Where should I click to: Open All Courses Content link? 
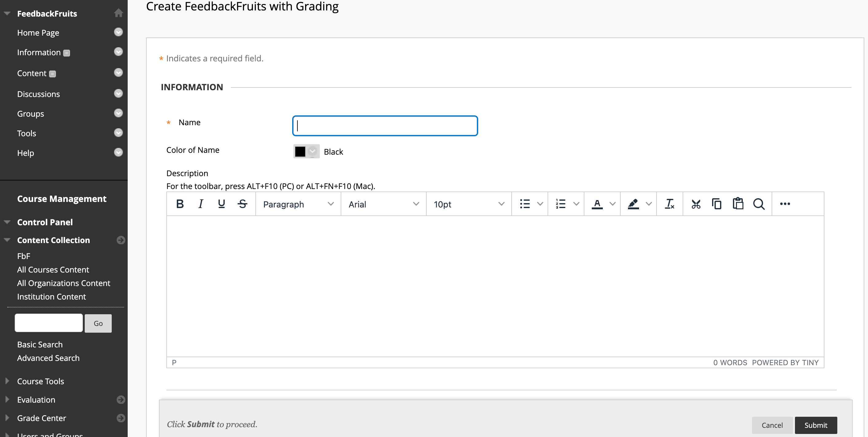[53, 269]
